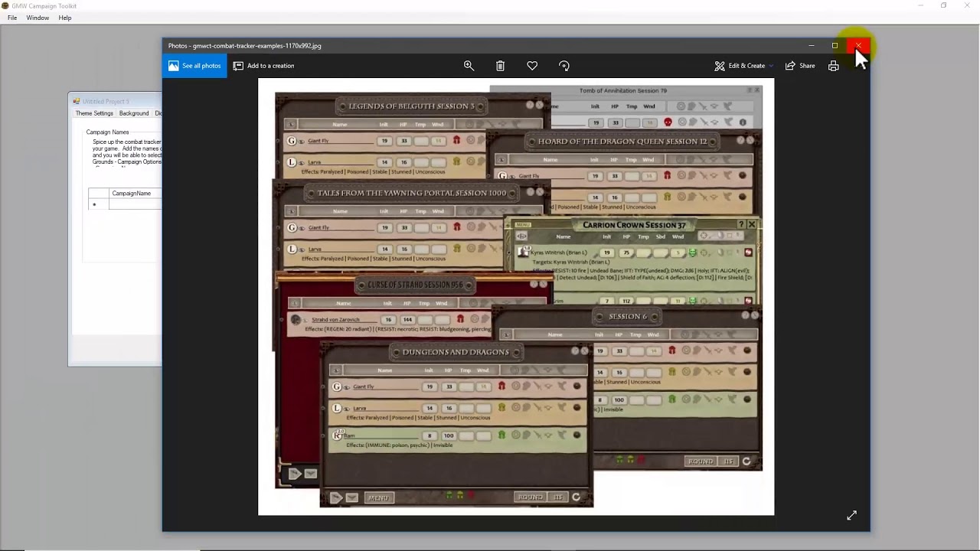This screenshot has height=551, width=980.
Task: Click the Untitled Project 5 window title bar
Action: click(x=115, y=101)
